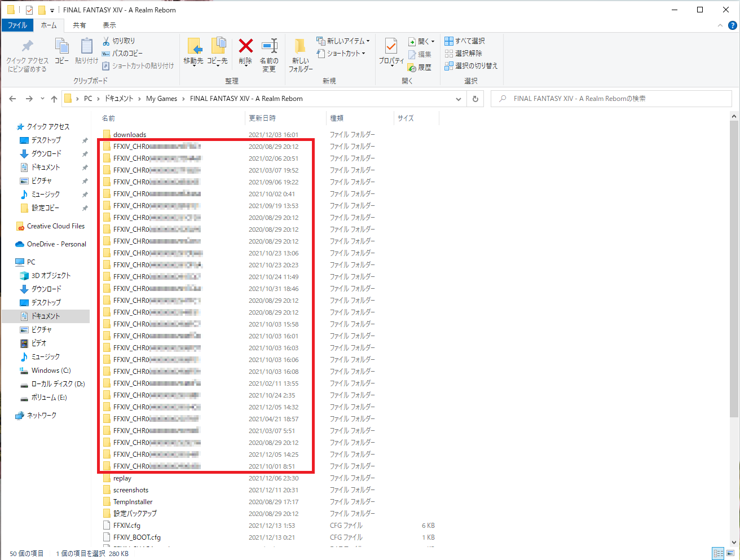Image resolution: width=740 pixels, height=560 pixels.
Task: Open the Open (開く) dropdown in ribbon
Action: coord(421,42)
